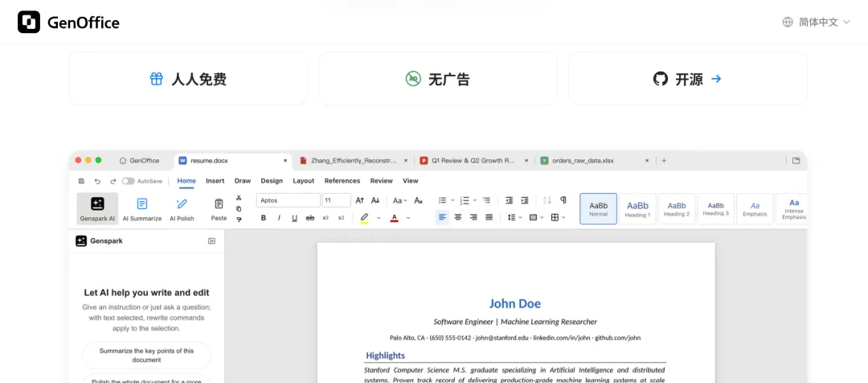
Task: Add a new tab with plus icon
Action: click(664, 161)
